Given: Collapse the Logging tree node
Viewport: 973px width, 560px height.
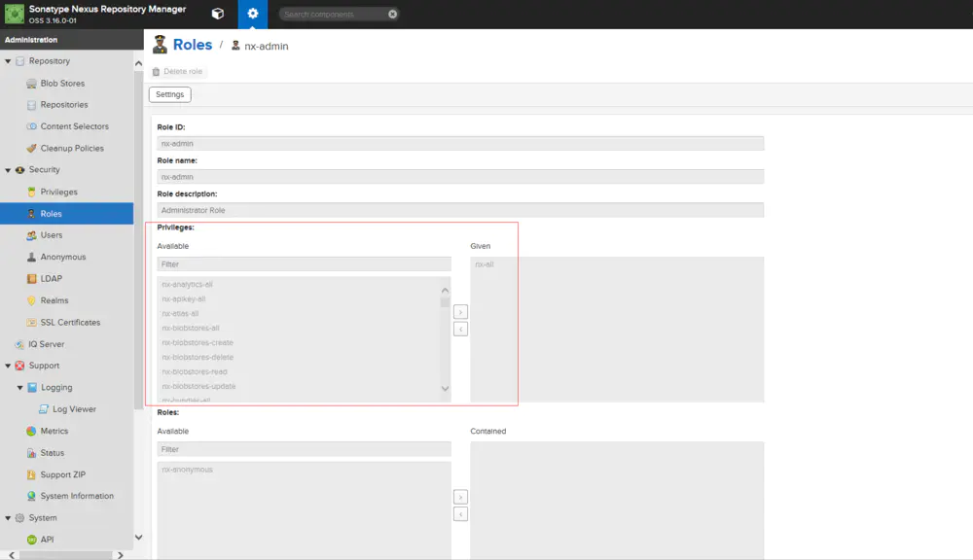Looking at the screenshot, I should (19, 388).
